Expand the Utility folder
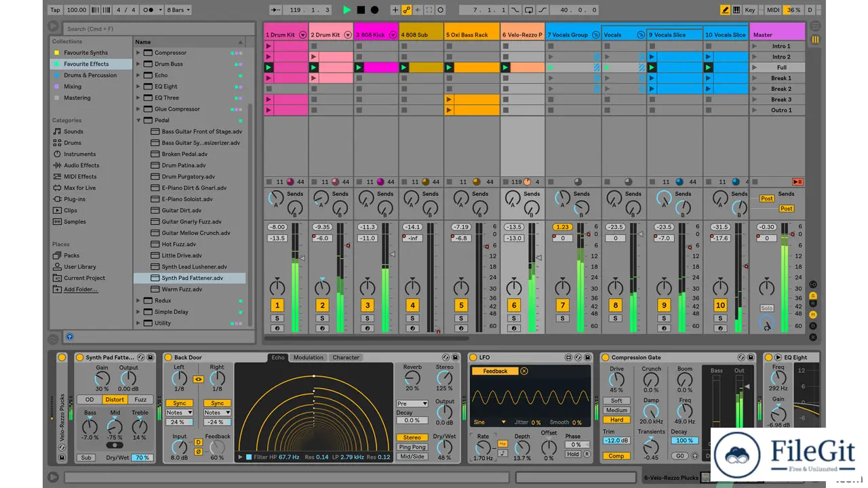Screen dimensions: 868x488 point(138,323)
